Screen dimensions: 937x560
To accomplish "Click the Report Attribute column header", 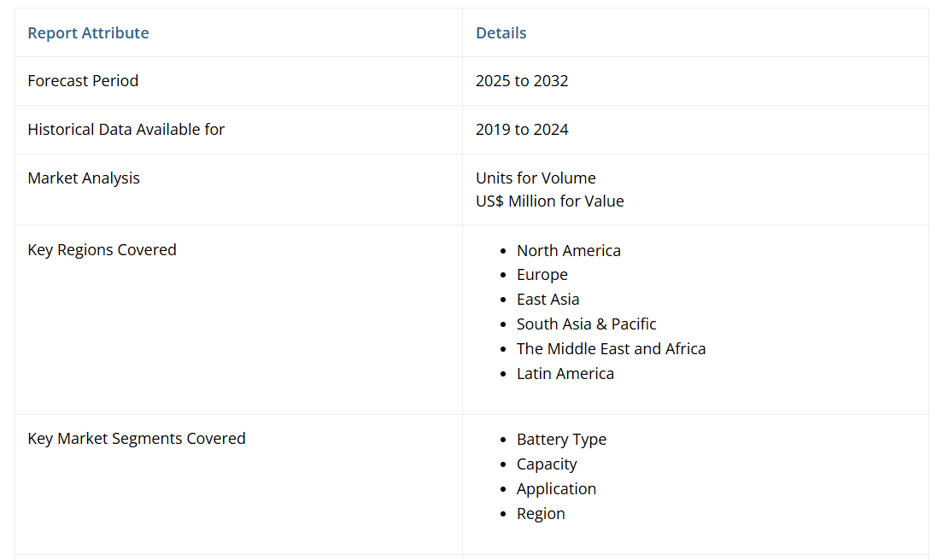I will 88,33.
